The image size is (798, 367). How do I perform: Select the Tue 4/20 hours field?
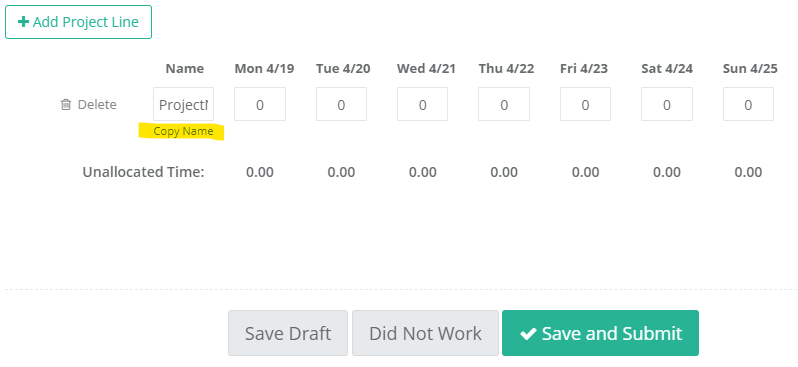(341, 104)
